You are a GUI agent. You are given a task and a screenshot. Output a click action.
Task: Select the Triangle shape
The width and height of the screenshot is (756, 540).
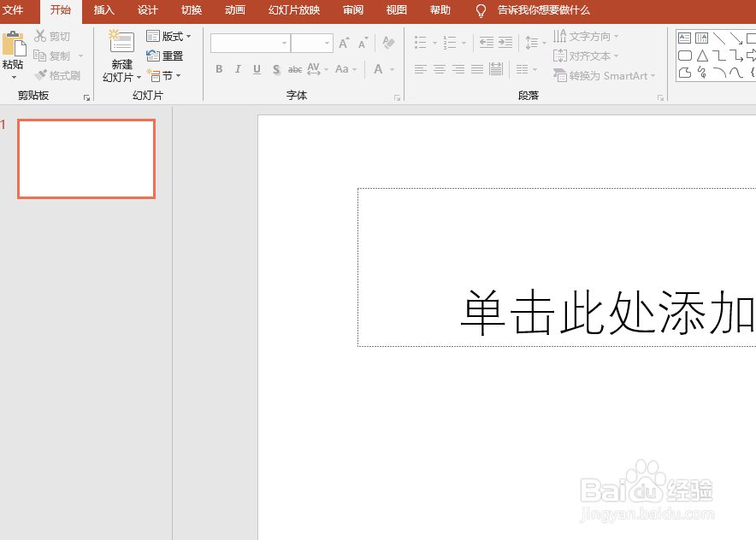[702, 56]
